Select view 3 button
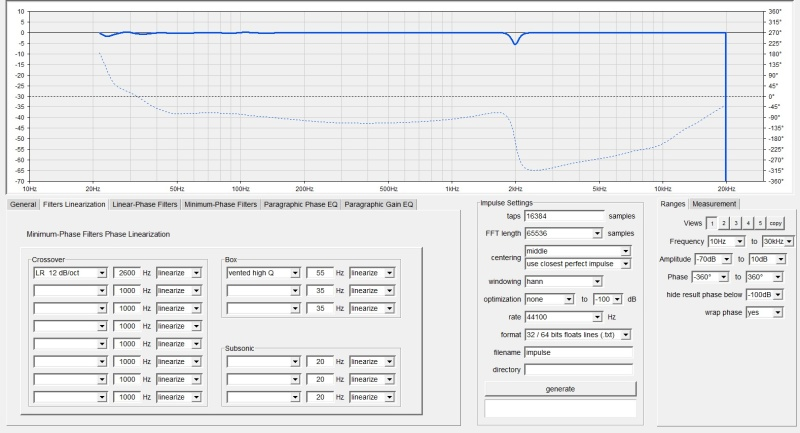The image size is (800, 433). pyautogui.click(x=735, y=223)
